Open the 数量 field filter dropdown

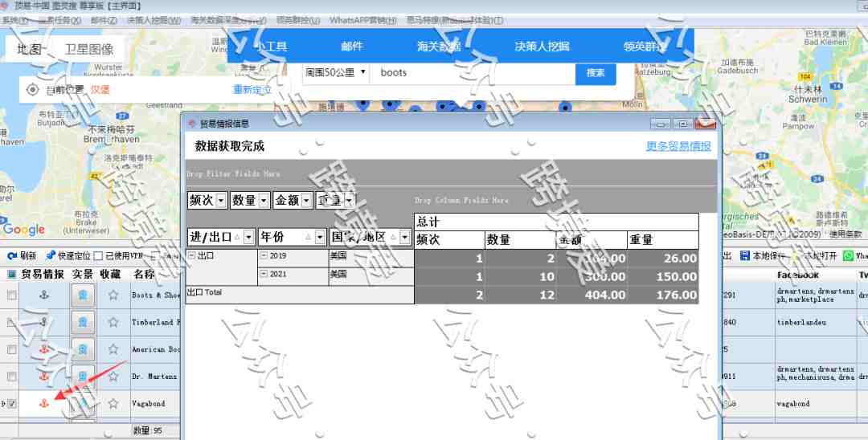(x=264, y=200)
